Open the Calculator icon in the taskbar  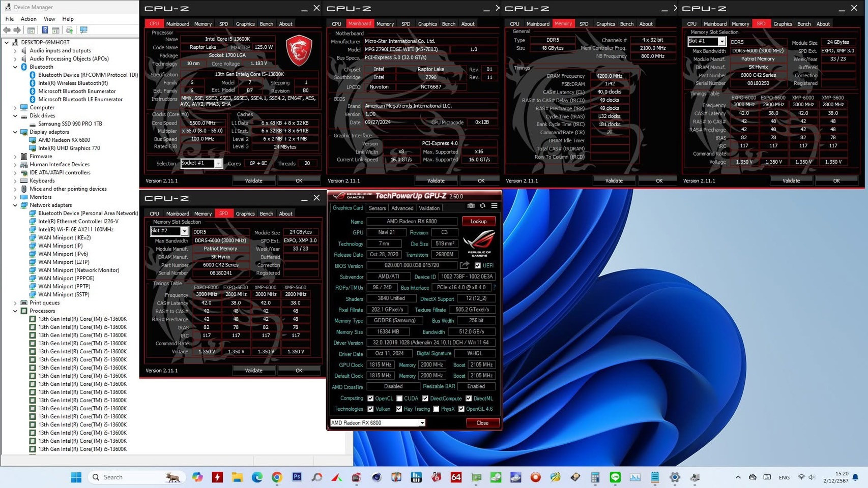coord(595,477)
